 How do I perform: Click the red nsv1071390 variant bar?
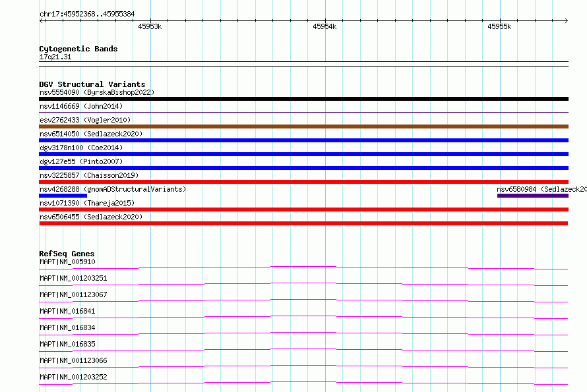[303, 210]
